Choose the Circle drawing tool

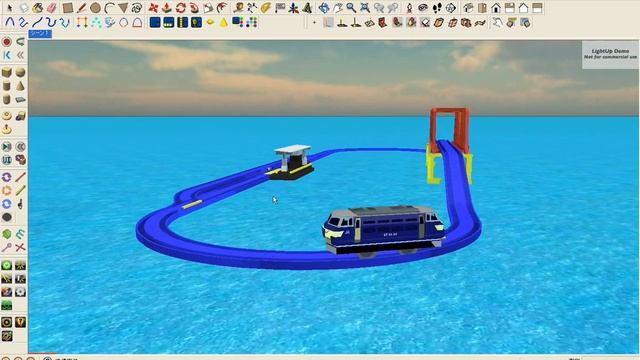[95, 8]
